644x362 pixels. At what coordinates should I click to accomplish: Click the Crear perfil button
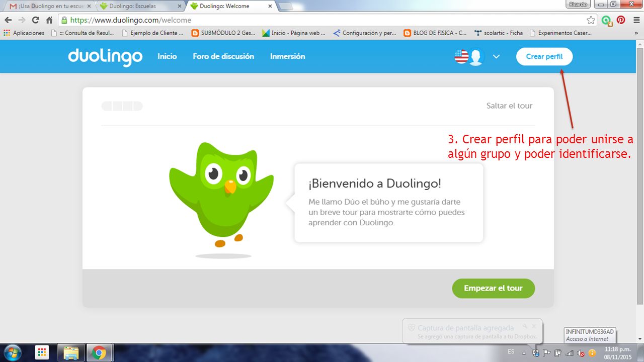coord(544,57)
